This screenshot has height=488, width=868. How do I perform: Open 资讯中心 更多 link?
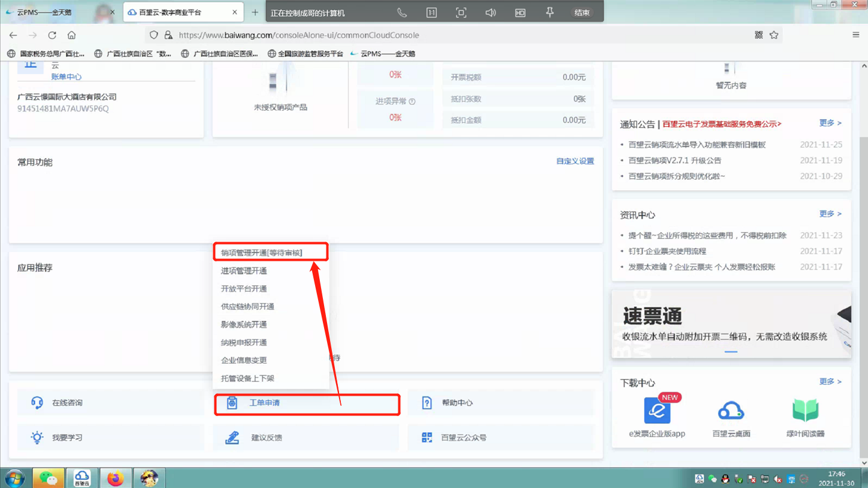pyautogui.click(x=830, y=214)
